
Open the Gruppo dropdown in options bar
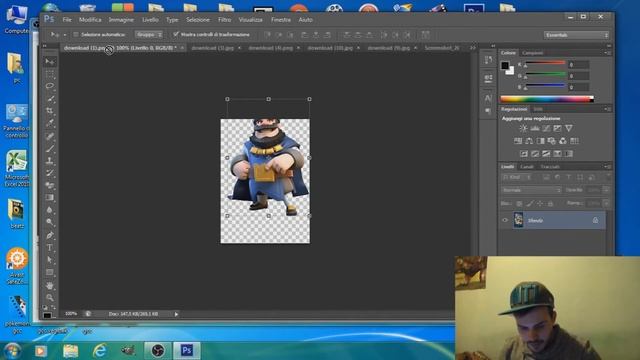149,35
